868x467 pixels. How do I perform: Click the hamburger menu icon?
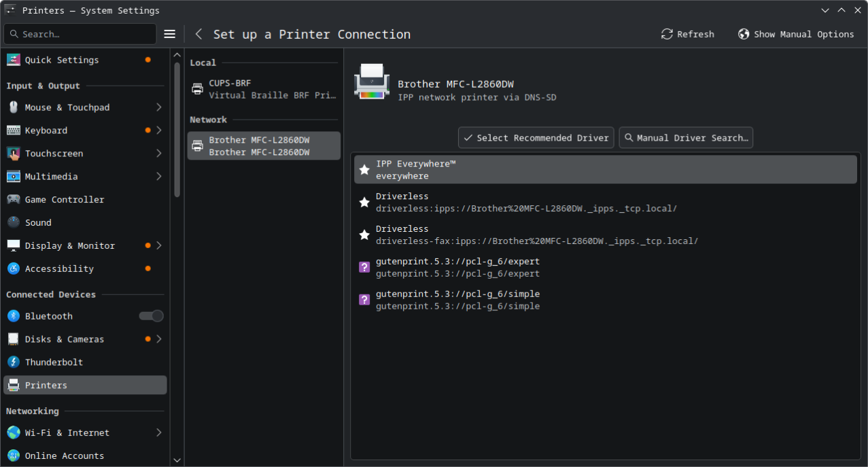(170, 34)
